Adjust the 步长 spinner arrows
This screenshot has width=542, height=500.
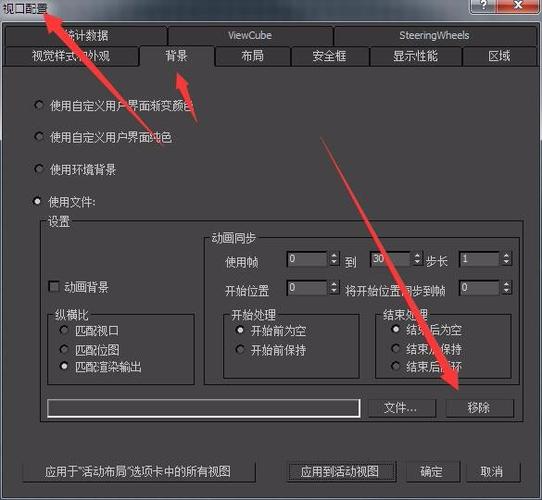pos(506,259)
